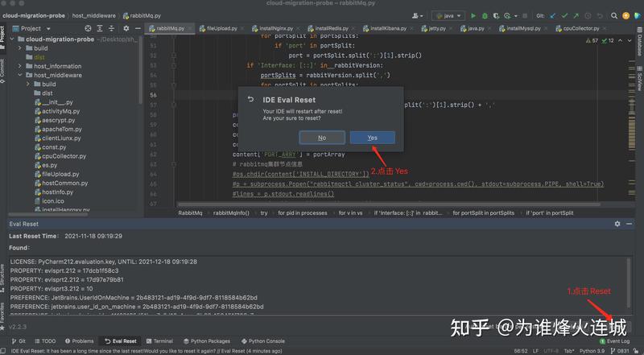Open the Python Packages tool tab

(x=207, y=341)
